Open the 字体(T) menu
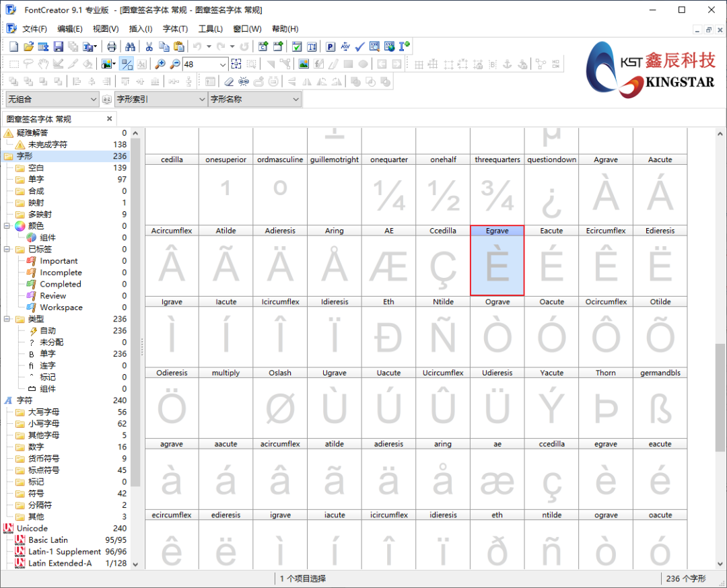This screenshot has height=588, width=727. [175, 29]
